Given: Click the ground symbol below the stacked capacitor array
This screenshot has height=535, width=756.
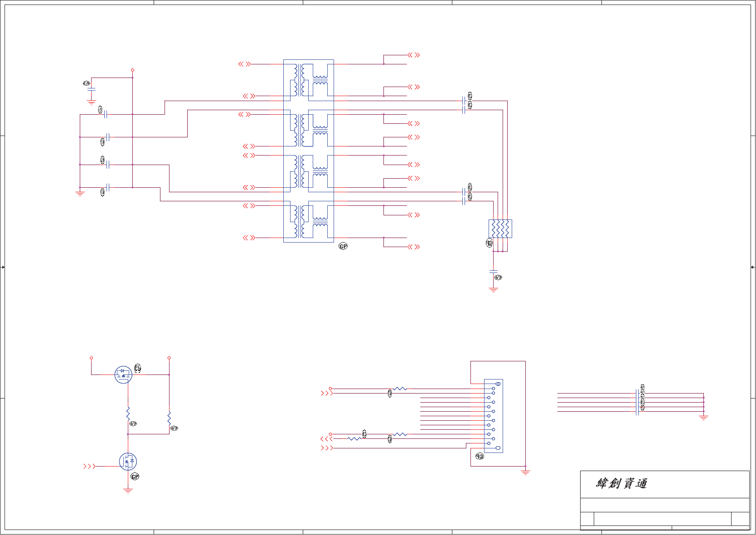Looking at the screenshot, I should click(703, 418).
